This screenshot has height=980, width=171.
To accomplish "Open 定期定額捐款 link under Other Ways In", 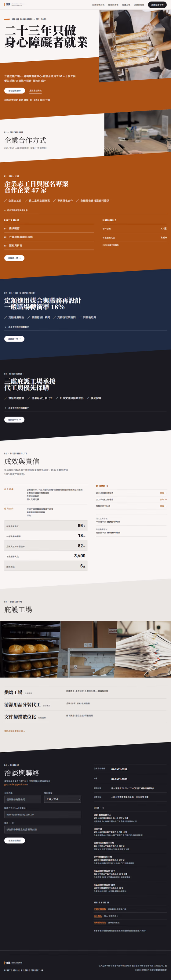I will [100, 909].
